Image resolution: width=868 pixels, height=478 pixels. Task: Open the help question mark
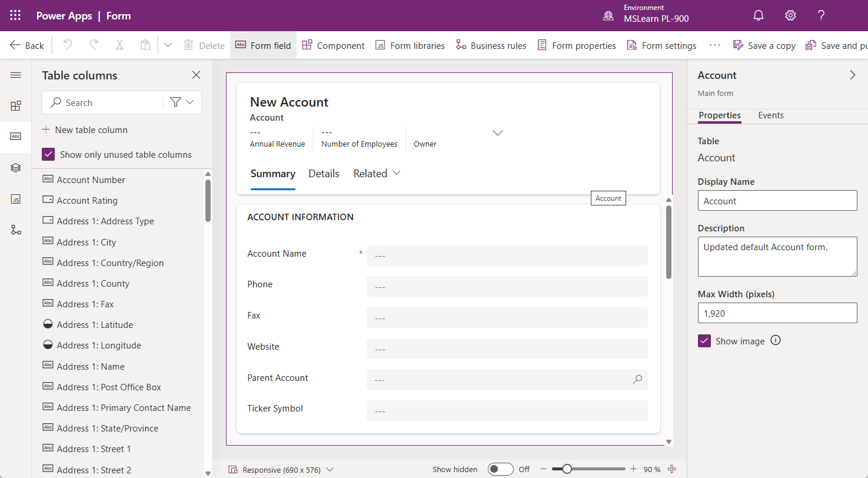(x=822, y=16)
